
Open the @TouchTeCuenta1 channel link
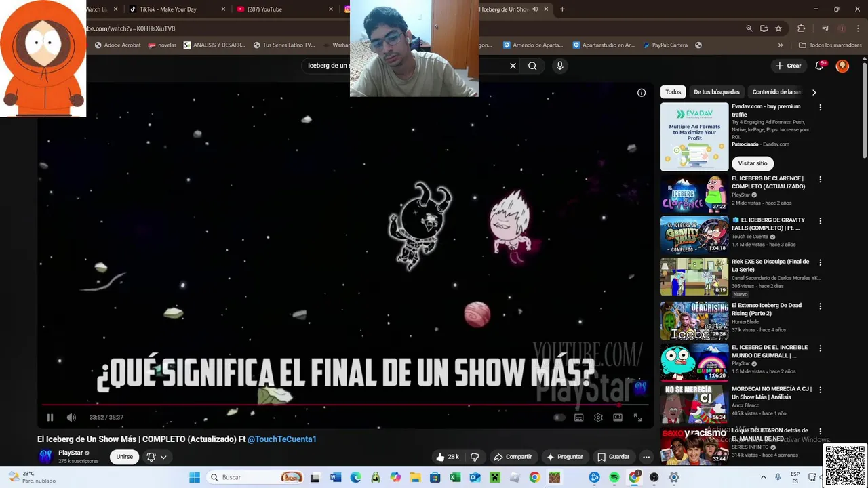pyautogui.click(x=282, y=439)
